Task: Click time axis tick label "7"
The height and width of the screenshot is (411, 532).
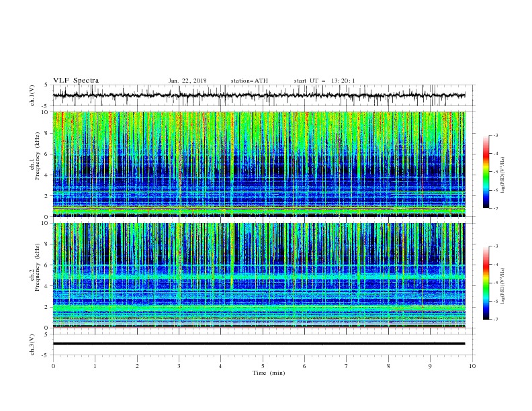Action: (x=346, y=366)
